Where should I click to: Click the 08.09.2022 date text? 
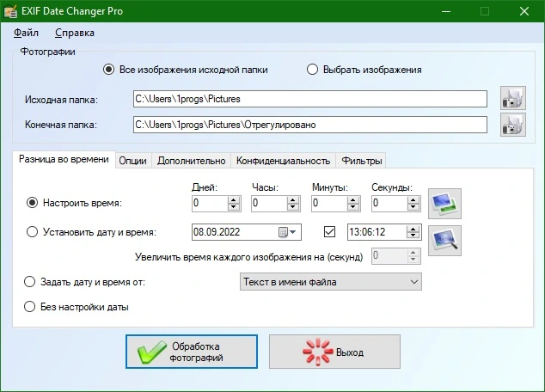tap(217, 232)
